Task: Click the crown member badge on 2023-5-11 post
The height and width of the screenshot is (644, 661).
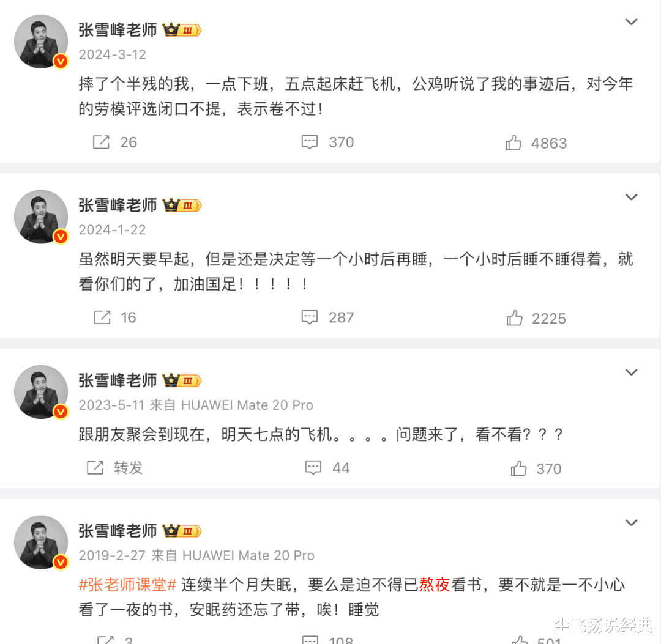Action: [182, 380]
